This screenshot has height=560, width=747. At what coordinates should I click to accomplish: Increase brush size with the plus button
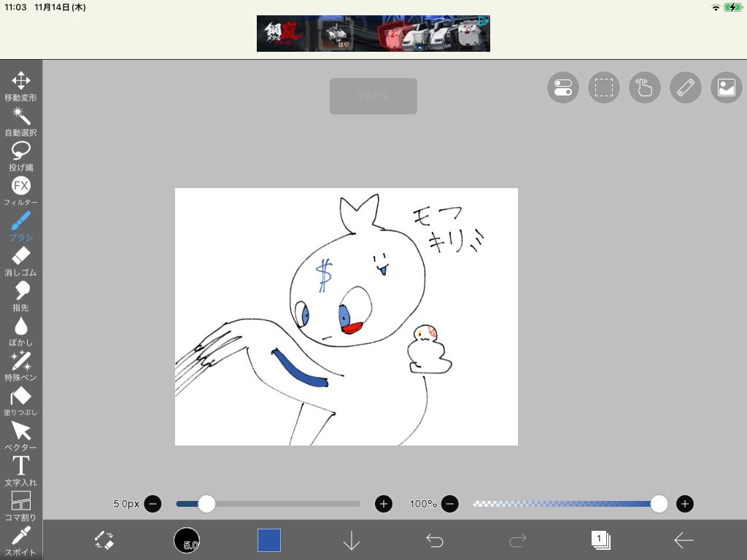(384, 504)
